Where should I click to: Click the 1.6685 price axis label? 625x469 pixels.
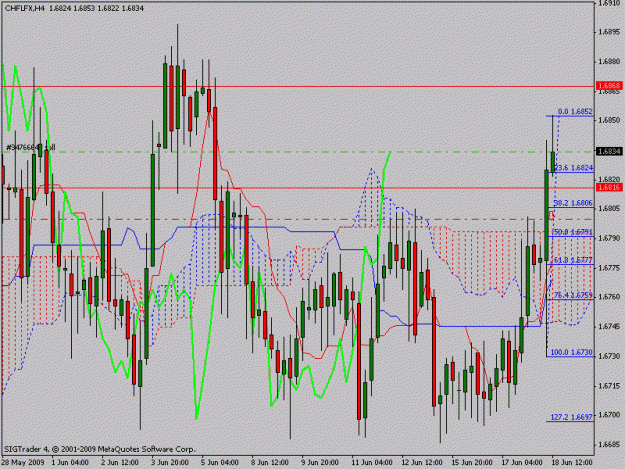click(x=610, y=444)
